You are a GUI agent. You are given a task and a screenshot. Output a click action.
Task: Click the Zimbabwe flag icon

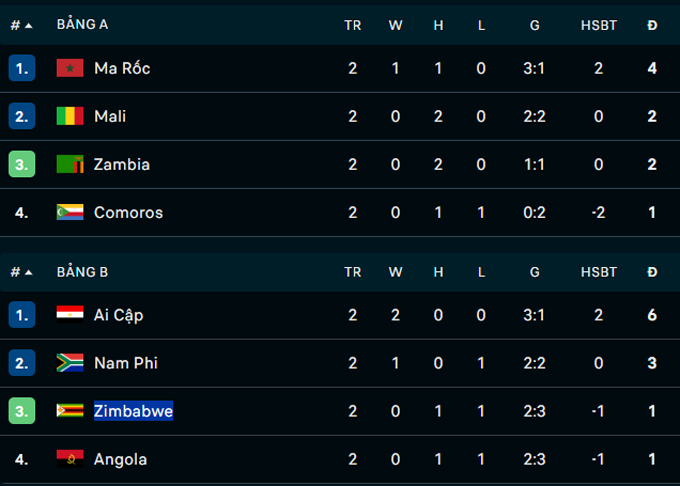pos(70,411)
